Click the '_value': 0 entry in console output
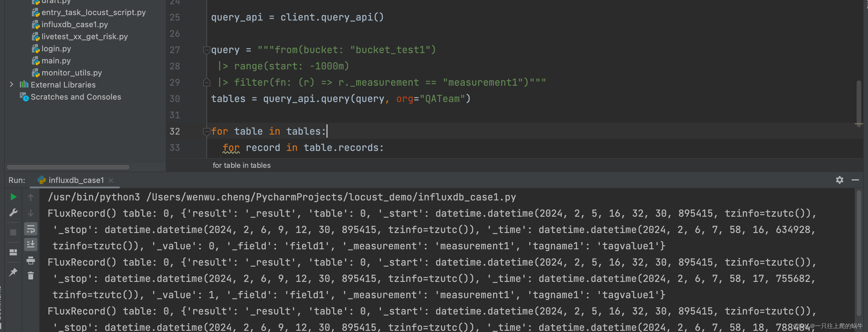The image size is (868, 332). (x=183, y=246)
